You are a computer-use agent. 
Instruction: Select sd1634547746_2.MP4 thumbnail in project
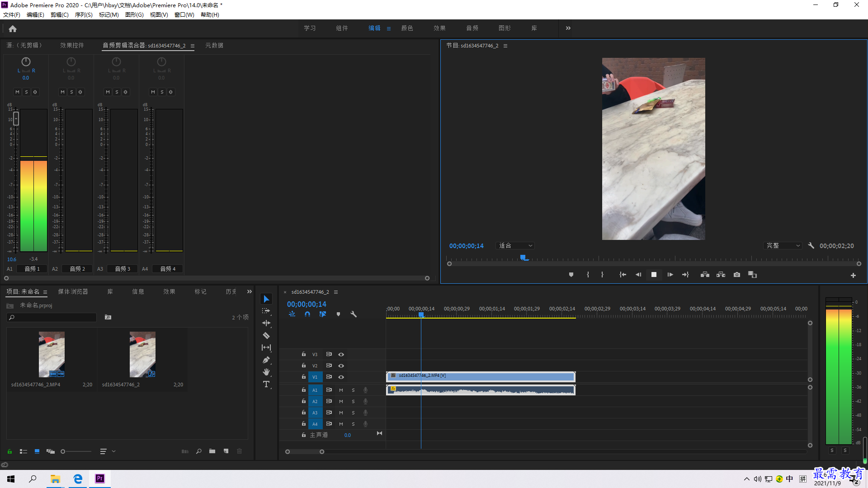coord(52,355)
